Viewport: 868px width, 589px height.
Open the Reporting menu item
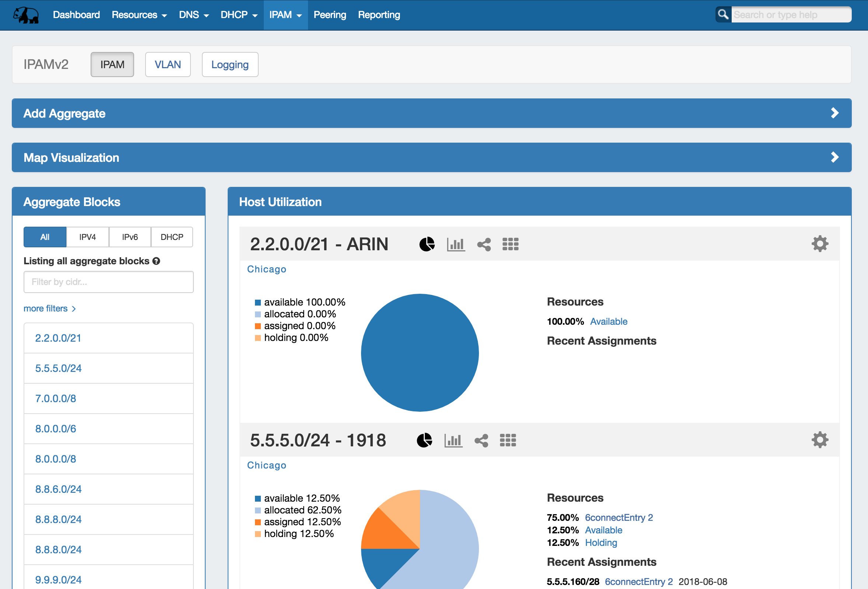point(379,15)
